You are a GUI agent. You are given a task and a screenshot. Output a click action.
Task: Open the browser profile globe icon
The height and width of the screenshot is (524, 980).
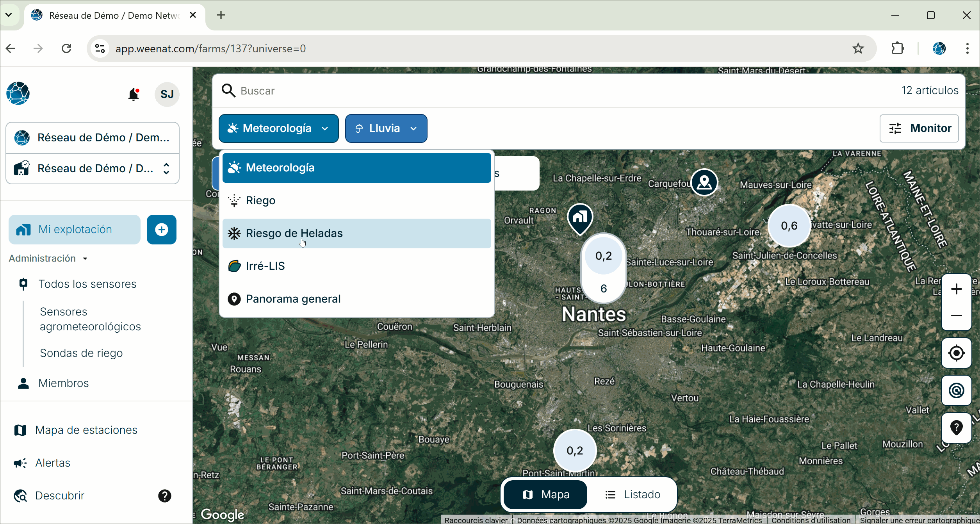[x=939, y=48]
